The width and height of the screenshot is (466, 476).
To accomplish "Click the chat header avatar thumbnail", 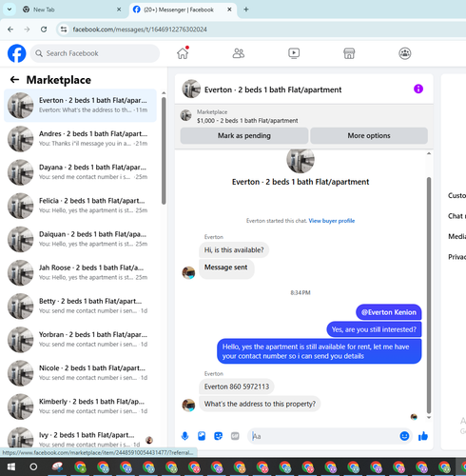I will click(191, 89).
